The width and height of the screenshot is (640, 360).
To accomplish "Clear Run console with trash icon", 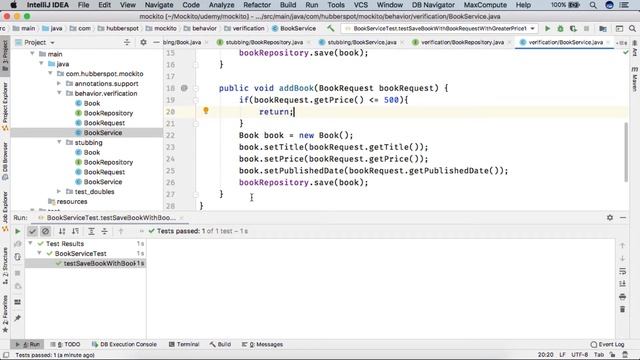I will tap(622, 309).
